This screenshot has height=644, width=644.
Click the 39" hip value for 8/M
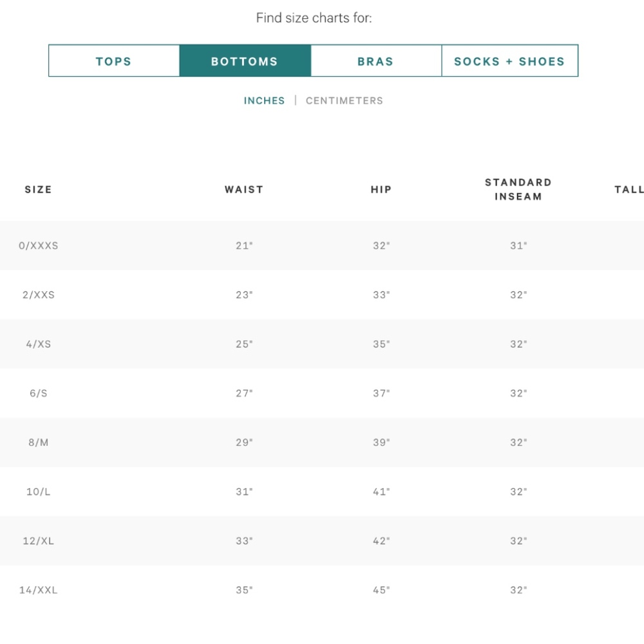coord(381,442)
